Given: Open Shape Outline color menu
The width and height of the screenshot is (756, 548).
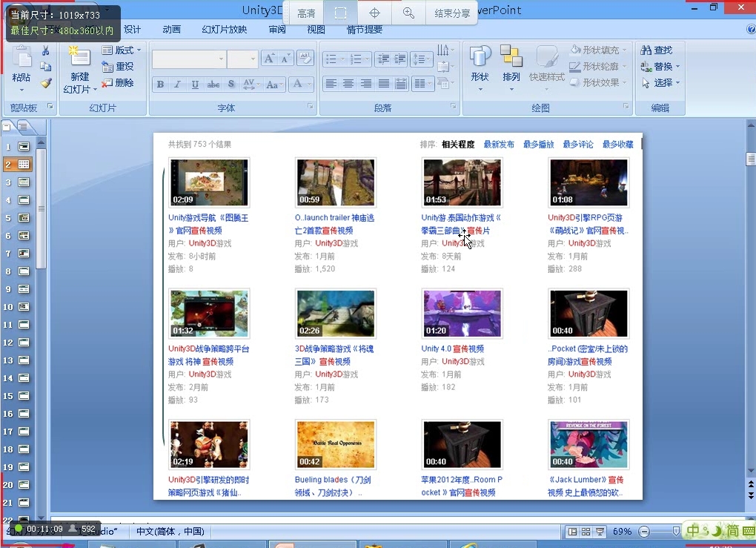Looking at the screenshot, I should pyautogui.click(x=598, y=66).
